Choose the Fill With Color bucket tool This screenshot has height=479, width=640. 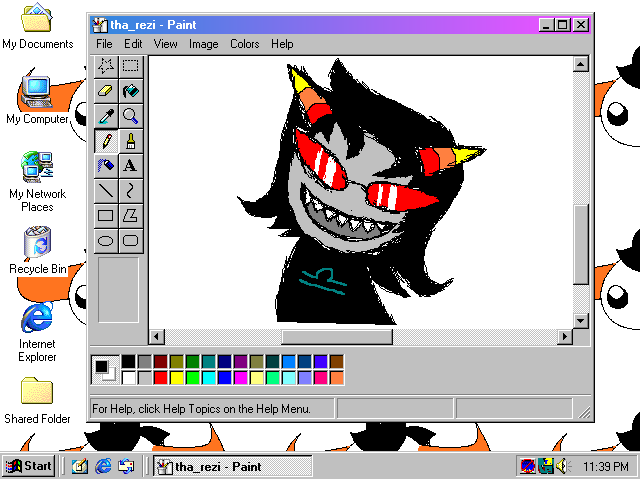(130, 91)
